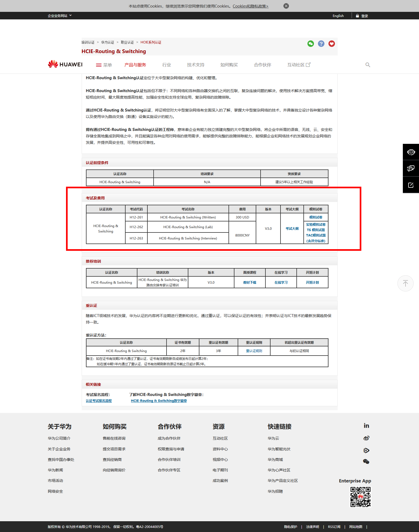Open 关于企业业务 footer link
Screen dimensions: 419x532
coord(59,449)
